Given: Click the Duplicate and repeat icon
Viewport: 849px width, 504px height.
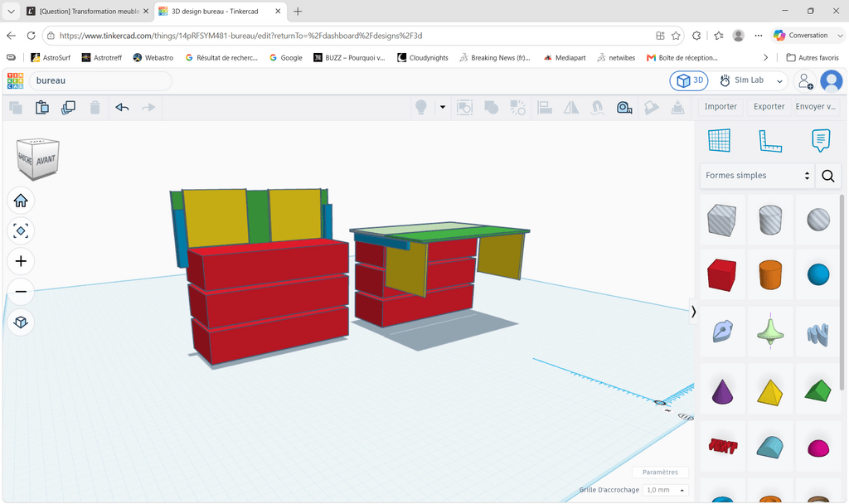Looking at the screenshot, I should tap(68, 107).
